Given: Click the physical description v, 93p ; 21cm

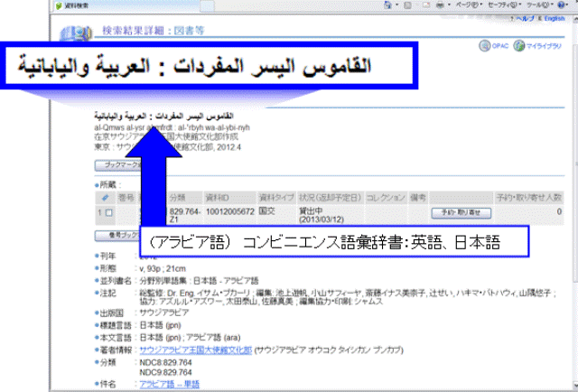Looking at the screenshot, I should [163, 268].
